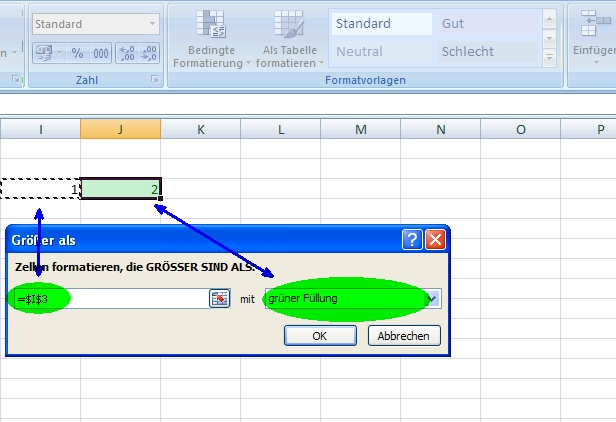616x422 pixels.
Task: Click the accounting number format icon
Action: point(44,53)
